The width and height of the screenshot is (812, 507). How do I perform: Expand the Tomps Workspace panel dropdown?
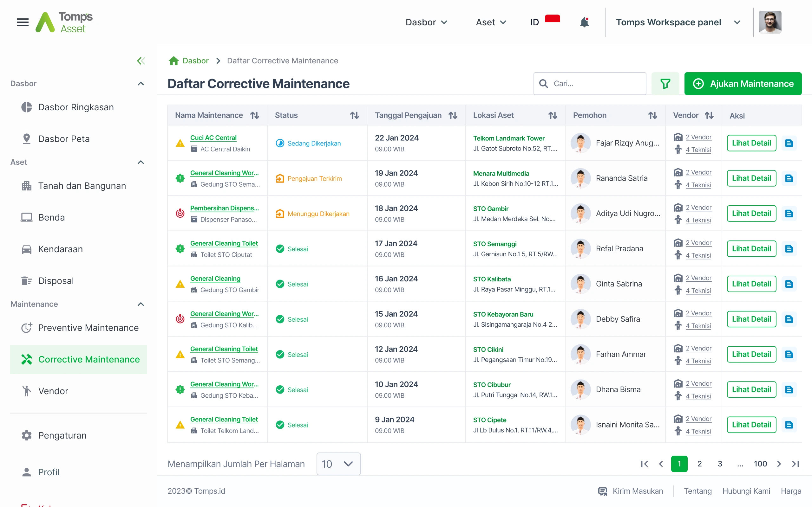737,22
